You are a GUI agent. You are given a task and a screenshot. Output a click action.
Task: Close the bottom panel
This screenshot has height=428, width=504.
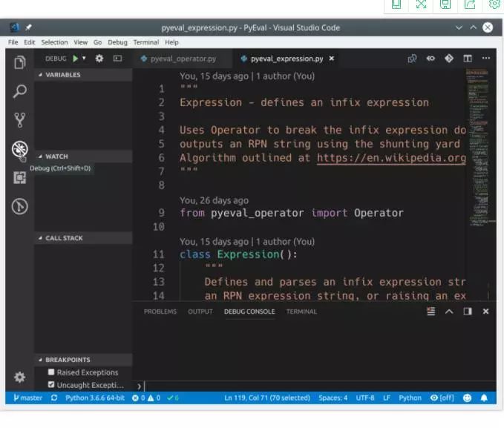[x=485, y=312]
